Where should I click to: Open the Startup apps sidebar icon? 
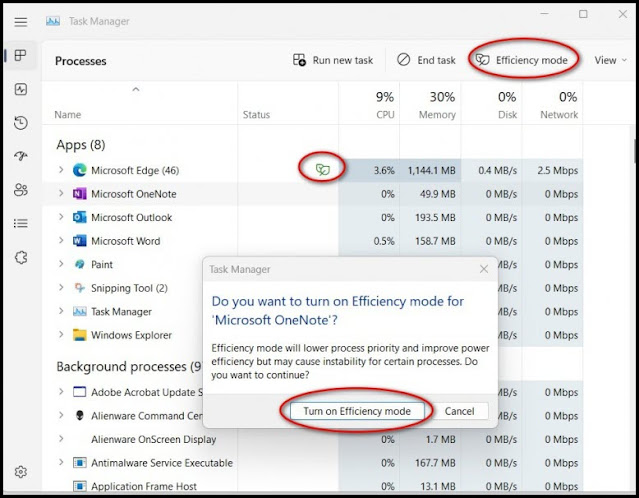coord(20,156)
